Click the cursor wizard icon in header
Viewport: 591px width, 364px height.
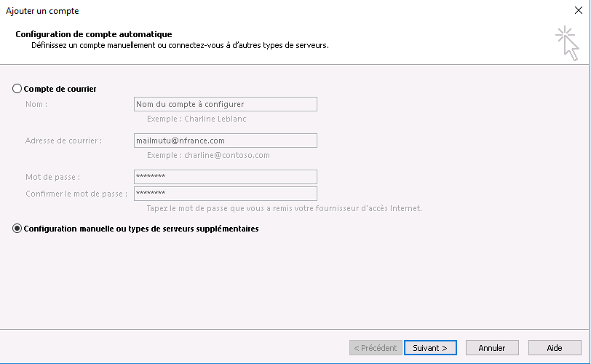coord(567,44)
